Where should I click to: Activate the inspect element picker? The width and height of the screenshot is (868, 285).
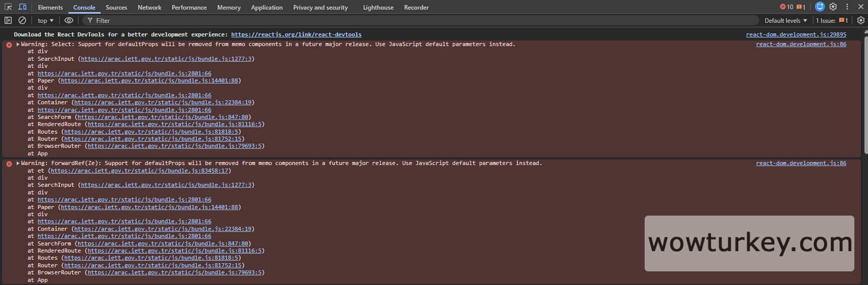[x=8, y=7]
